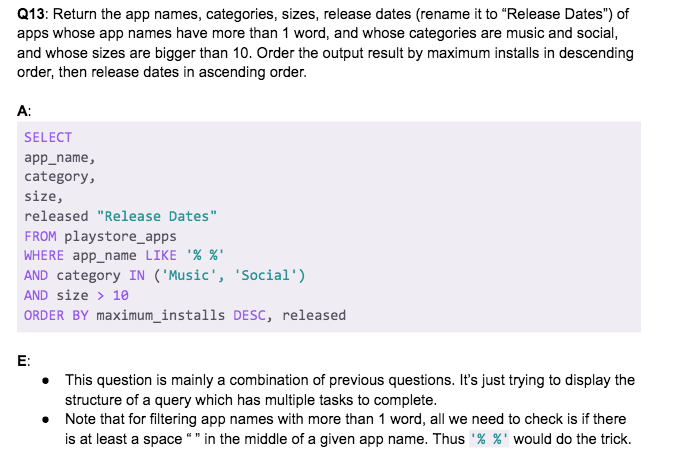Click the "Release Dates" alias string
This screenshot has width=680, height=458.
157,216
